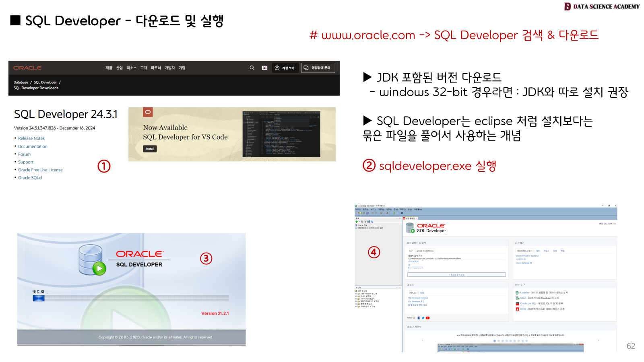The height and width of the screenshot is (362, 644).
Task: Open the Forum link
Action: coord(24,154)
